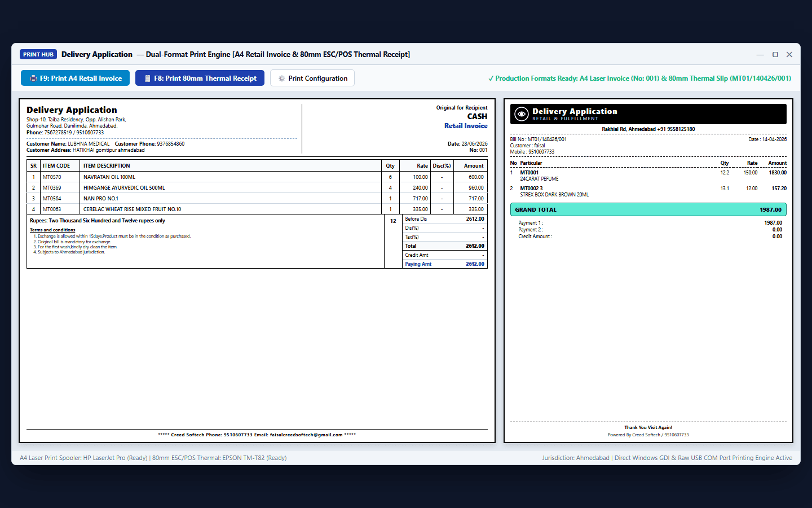Click the printer icon on F9 button
Viewport: 812px width, 508px height.
click(x=33, y=78)
